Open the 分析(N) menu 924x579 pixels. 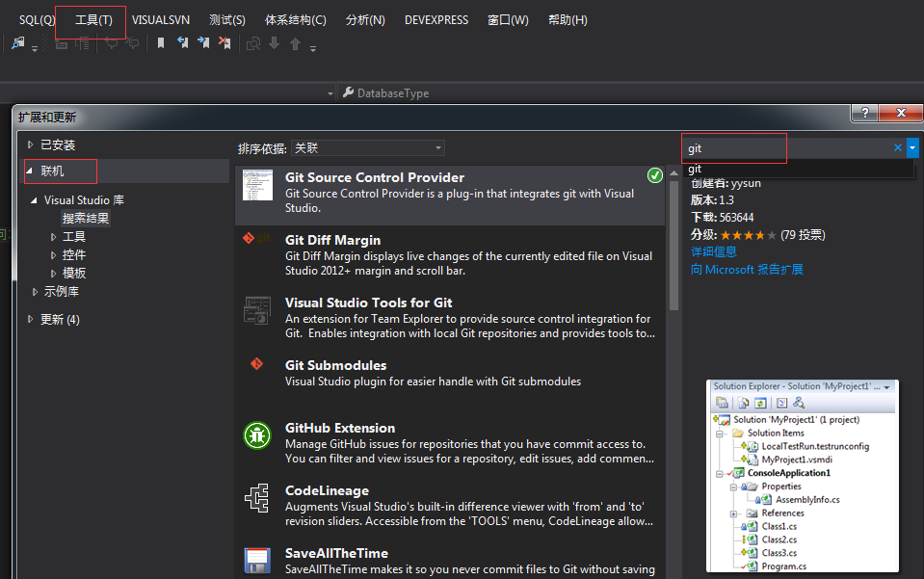[365, 20]
